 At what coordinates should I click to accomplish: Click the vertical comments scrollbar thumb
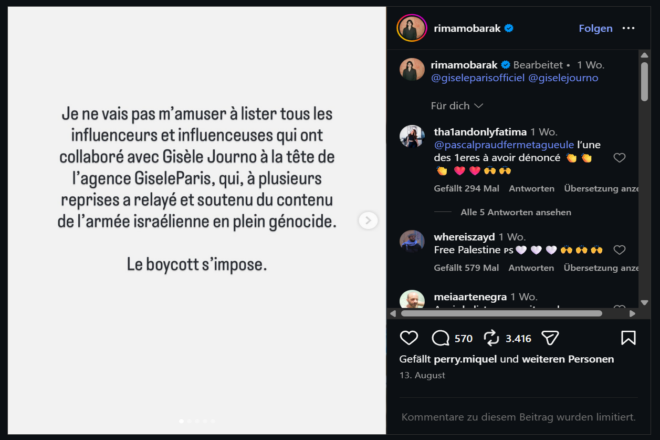[644, 82]
